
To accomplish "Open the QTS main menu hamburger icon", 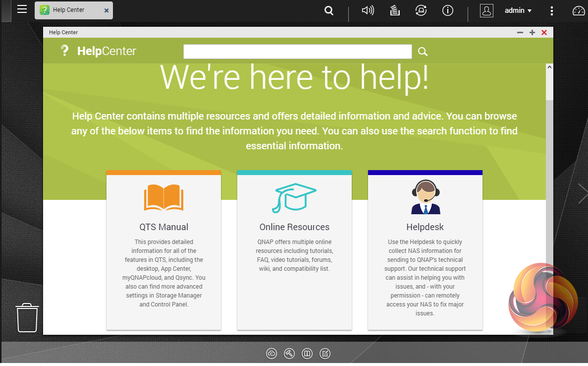I will click(x=22, y=9).
